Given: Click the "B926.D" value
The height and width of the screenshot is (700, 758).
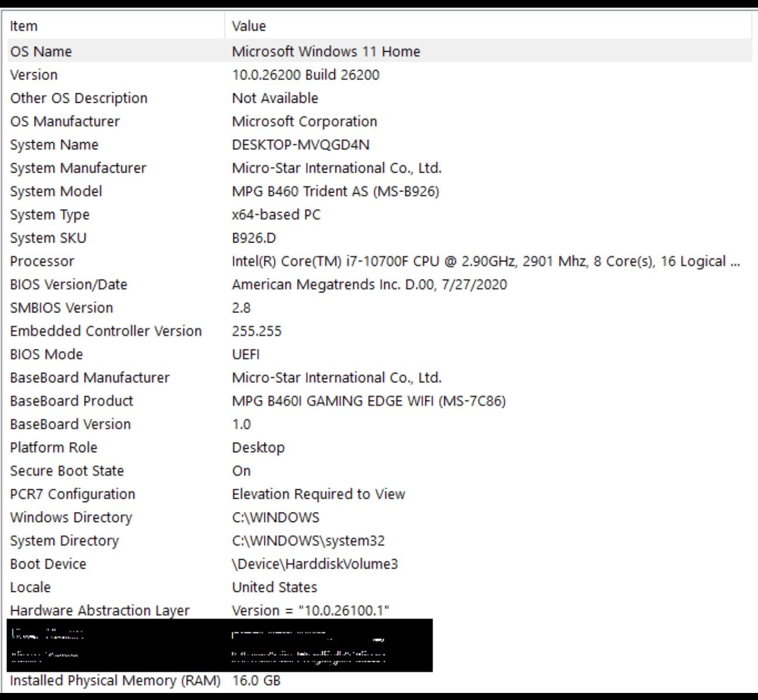Looking at the screenshot, I should click(x=254, y=238).
